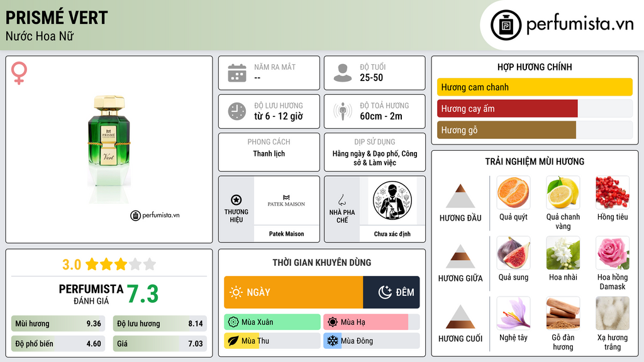Viewport: 644px width, 362px height.
Task: Click the Perfumista 7.3 rating score
Action: coord(143,294)
